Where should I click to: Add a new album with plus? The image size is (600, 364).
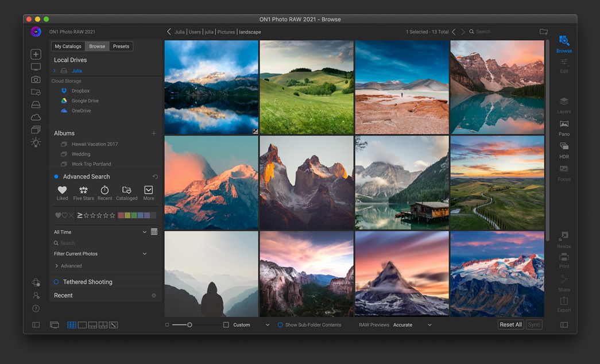coord(153,133)
